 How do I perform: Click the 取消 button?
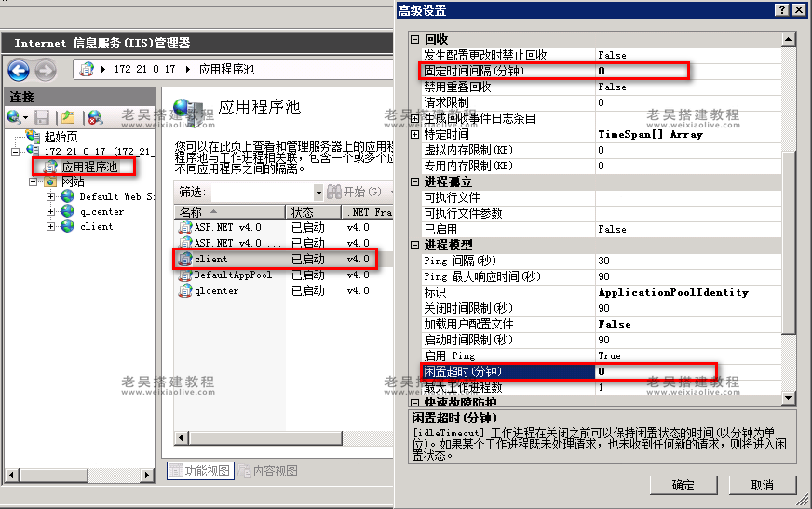763,485
